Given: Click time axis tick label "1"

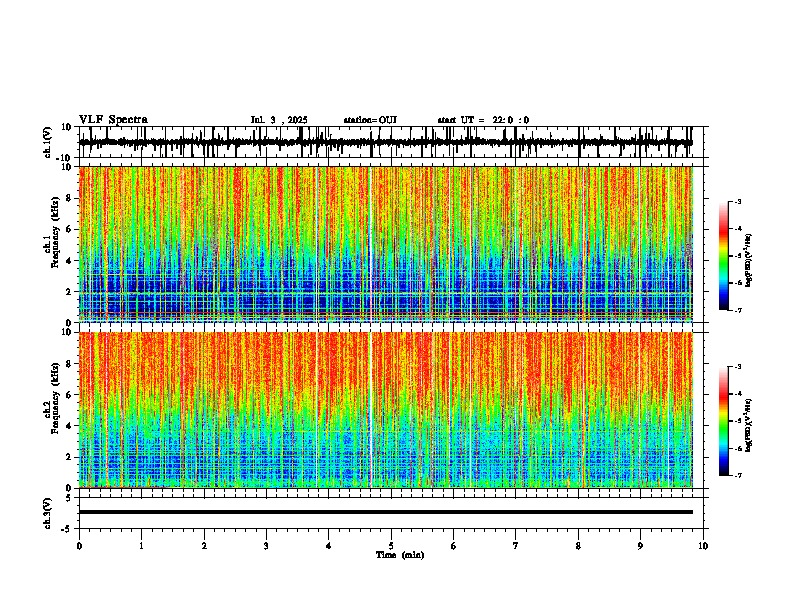Looking at the screenshot, I should [141, 546].
